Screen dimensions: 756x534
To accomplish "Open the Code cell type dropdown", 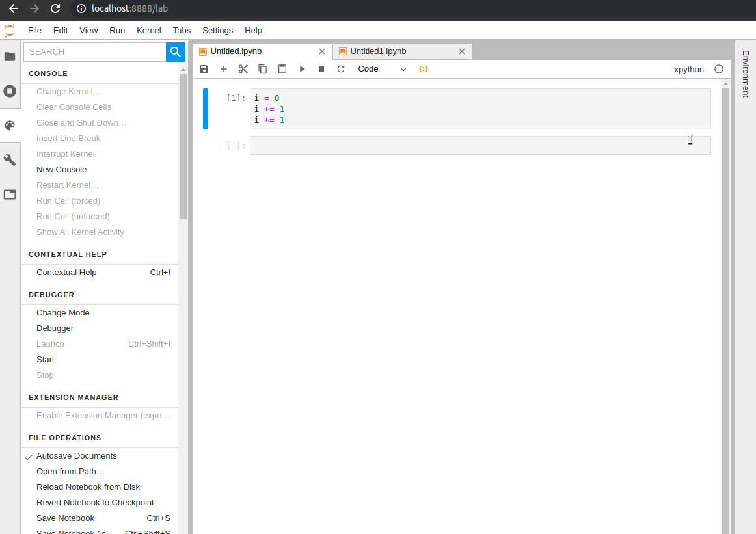I will coord(381,68).
